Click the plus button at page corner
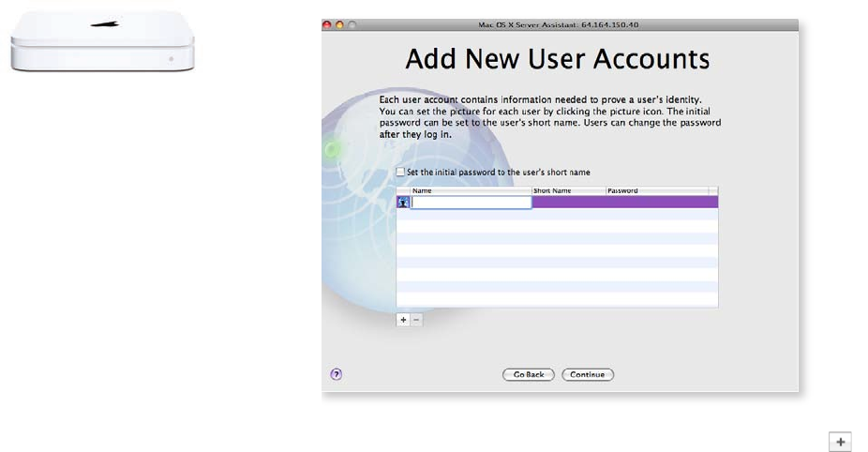 coord(840,442)
